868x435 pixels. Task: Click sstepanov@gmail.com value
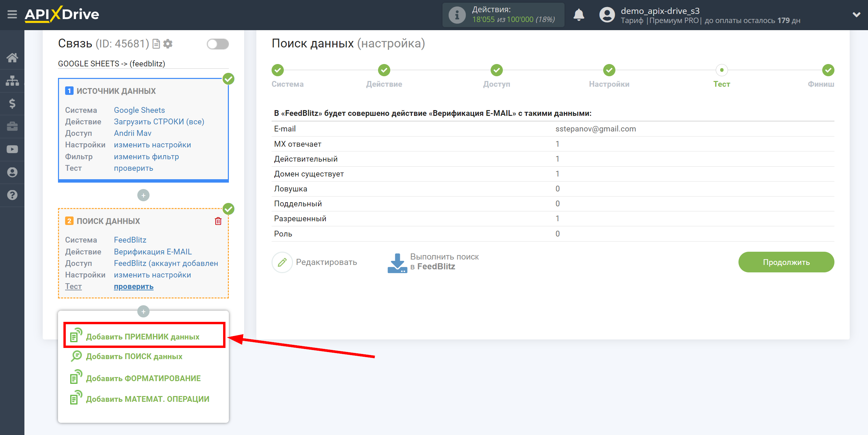tap(596, 129)
